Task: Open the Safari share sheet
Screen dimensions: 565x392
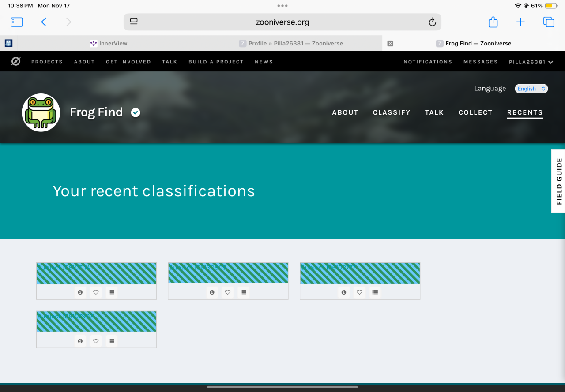Action: (x=493, y=22)
